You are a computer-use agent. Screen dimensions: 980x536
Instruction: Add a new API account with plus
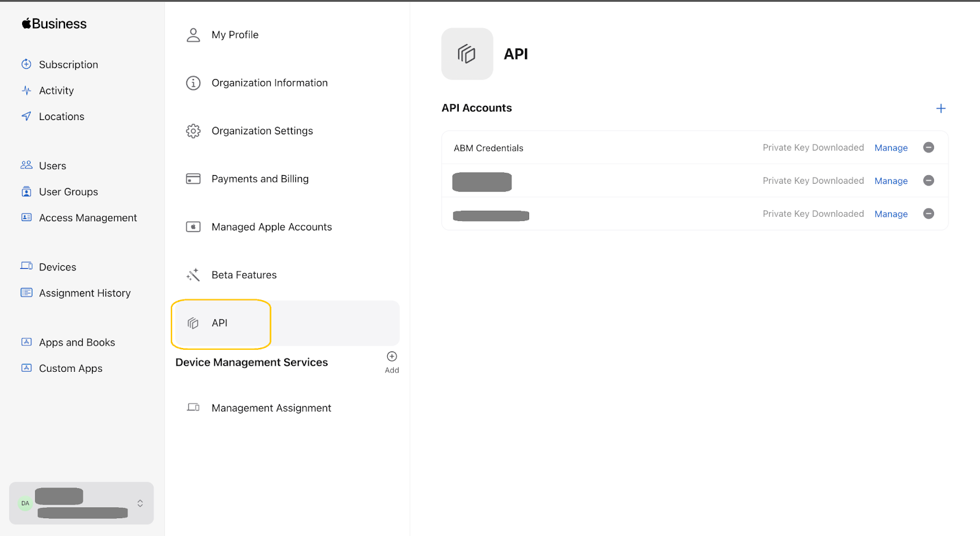coord(941,108)
